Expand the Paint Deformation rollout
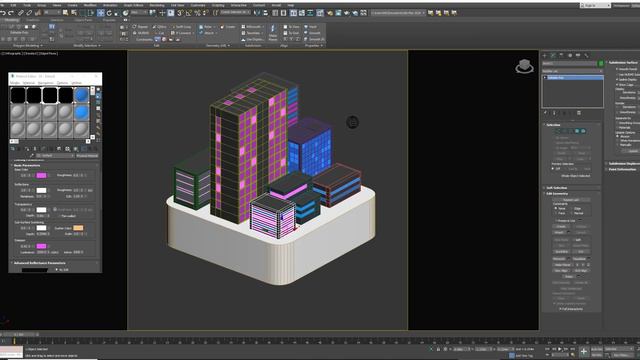Viewport: 640px width, 360px height. click(623, 169)
